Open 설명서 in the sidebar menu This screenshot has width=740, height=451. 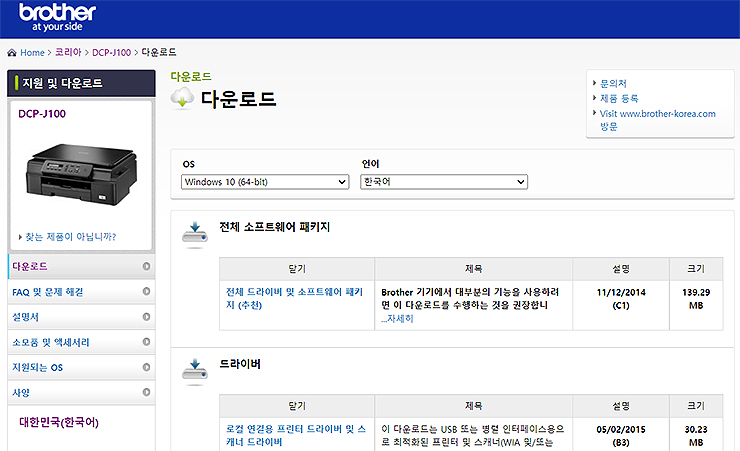pos(81,317)
